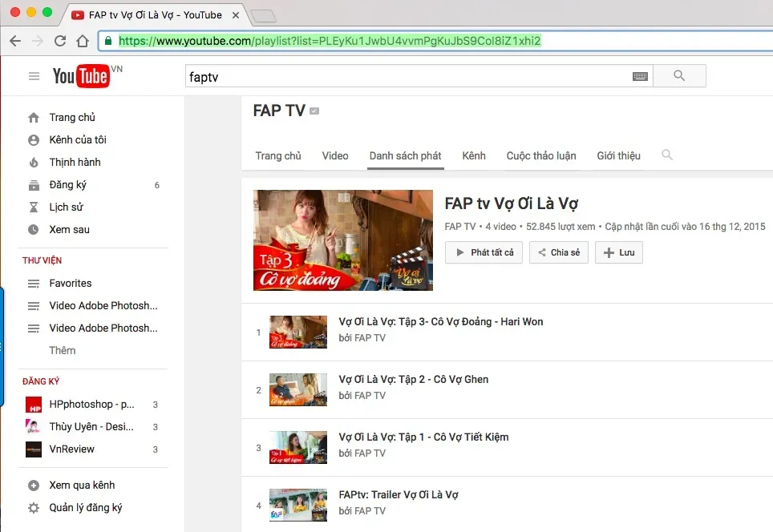Click the search magnifier button

(679, 76)
